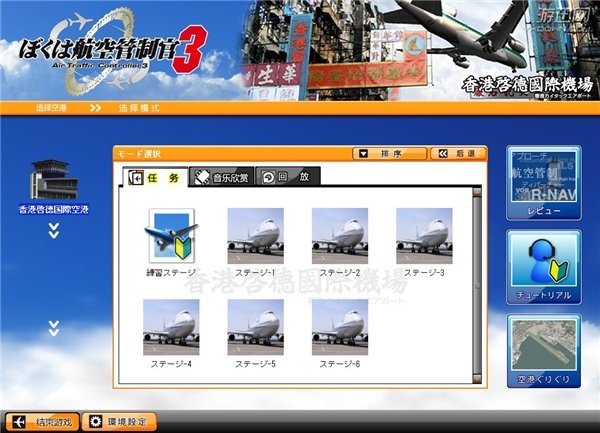Select the ステージ-2 airplane thumbnail
600x433 pixels.
pos(340,236)
